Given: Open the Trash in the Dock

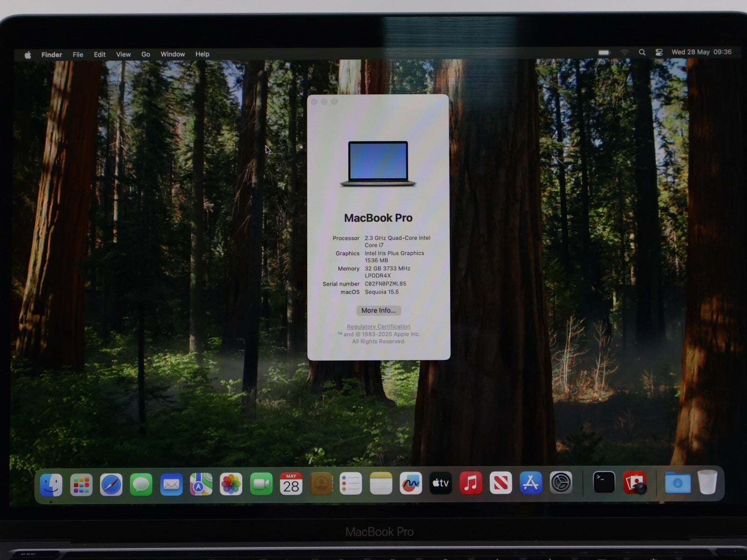Looking at the screenshot, I should point(707,482).
